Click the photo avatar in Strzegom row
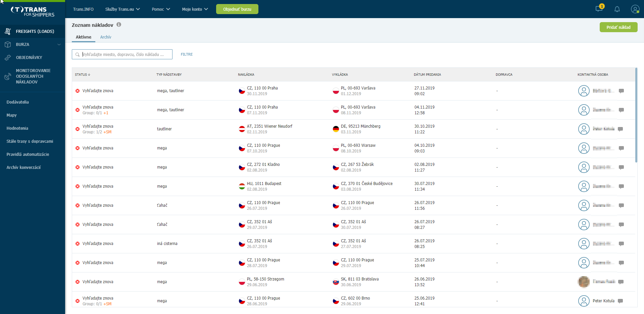The height and width of the screenshot is (314, 644). (x=584, y=282)
